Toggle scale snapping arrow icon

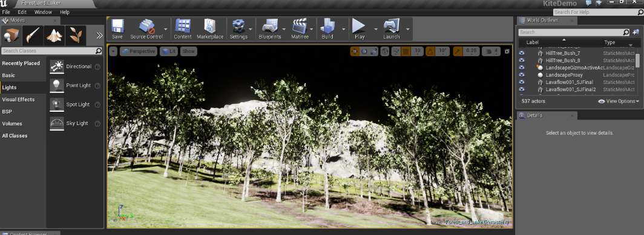[x=458, y=51]
